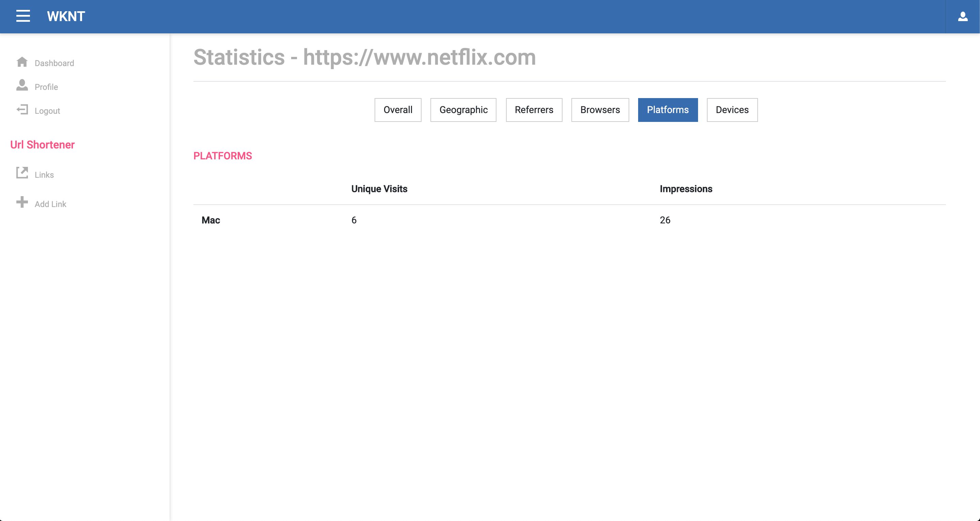Click the Logout text link

click(47, 111)
